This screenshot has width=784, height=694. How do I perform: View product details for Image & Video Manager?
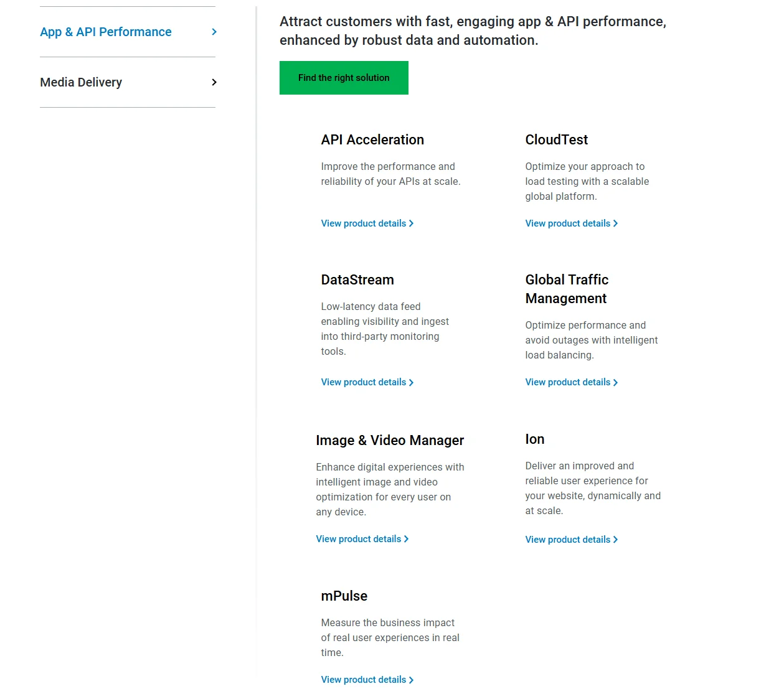pos(362,539)
